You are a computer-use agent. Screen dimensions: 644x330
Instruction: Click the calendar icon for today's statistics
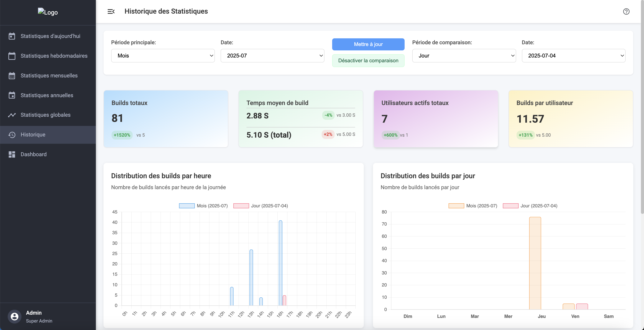(12, 36)
